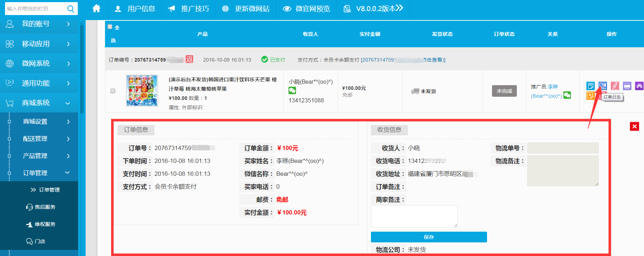Click the purple car delivery icon
644x256 pixels.
[639, 86]
